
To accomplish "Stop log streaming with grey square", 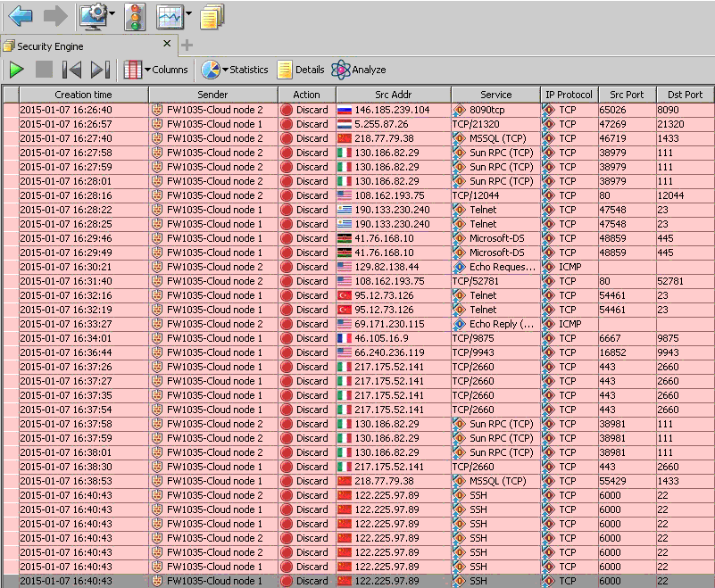I will pyautogui.click(x=45, y=70).
